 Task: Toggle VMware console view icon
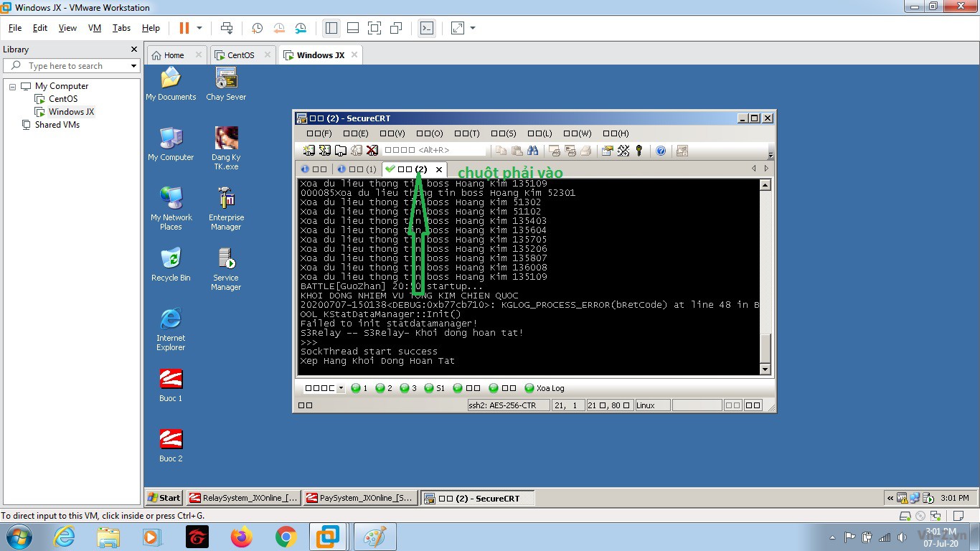click(x=427, y=28)
